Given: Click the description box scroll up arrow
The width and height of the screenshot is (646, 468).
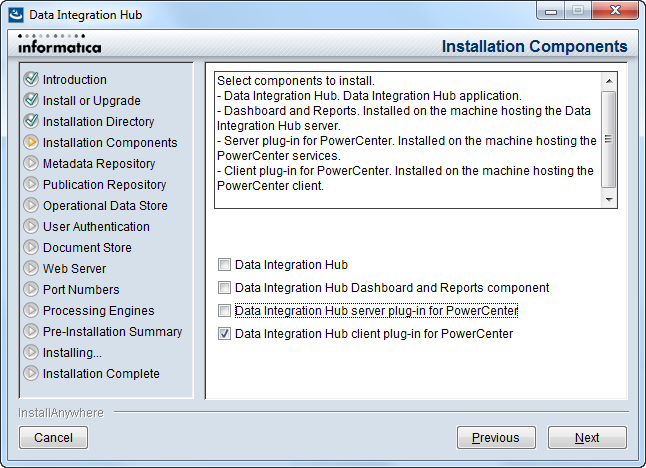Looking at the screenshot, I should pyautogui.click(x=609, y=81).
